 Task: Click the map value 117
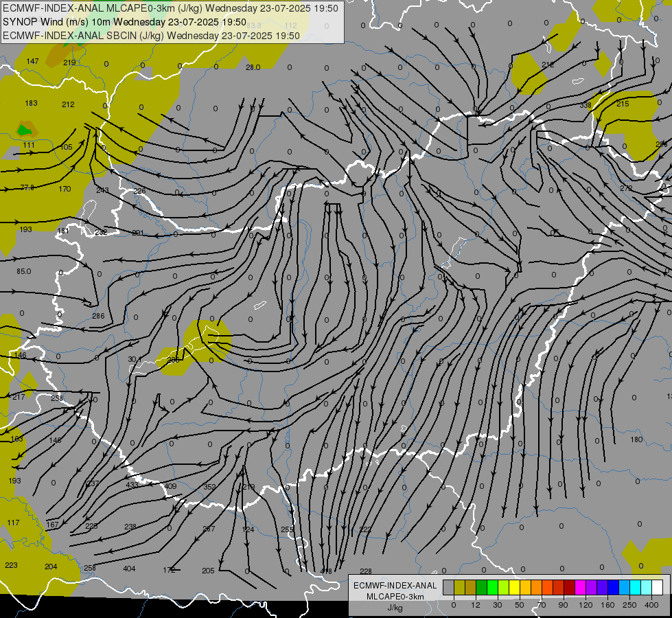[x=13, y=523]
